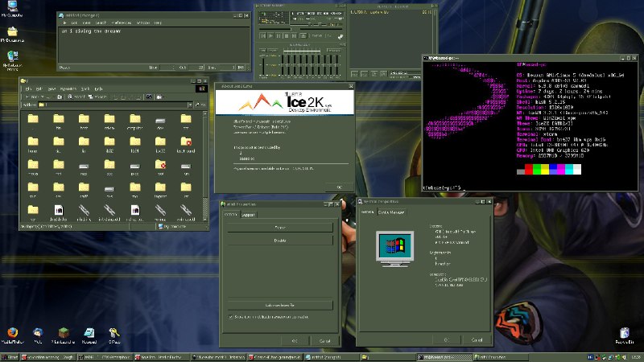Image resolution: width=644 pixels, height=362 pixels.
Task: Click Disable button in the Properties dialog
Action: tap(280, 240)
